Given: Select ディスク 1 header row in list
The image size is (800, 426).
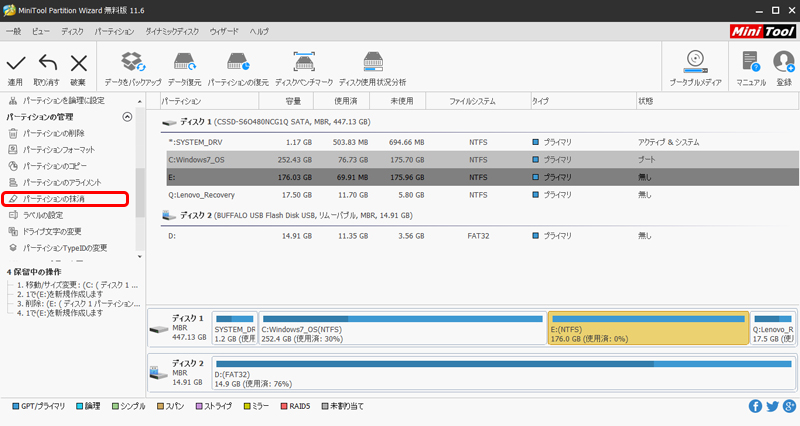Looking at the screenshot, I should [480, 122].
